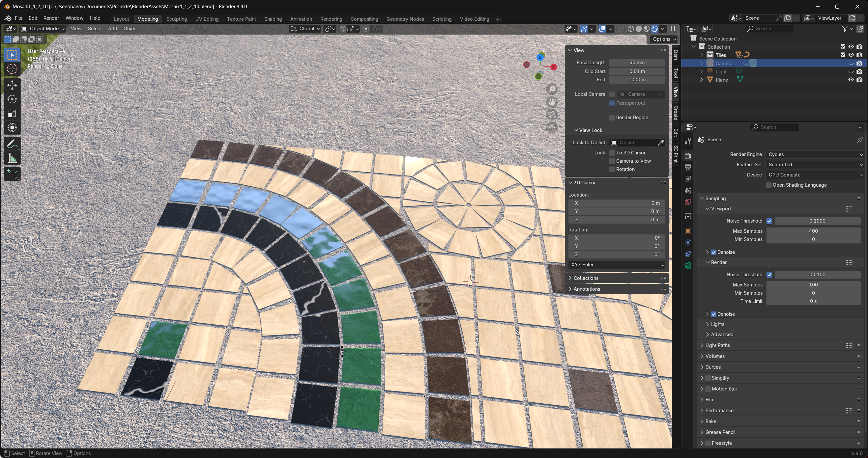Select the 3D Cursor tool
The image size is (868, 458).
coord(12,69)
